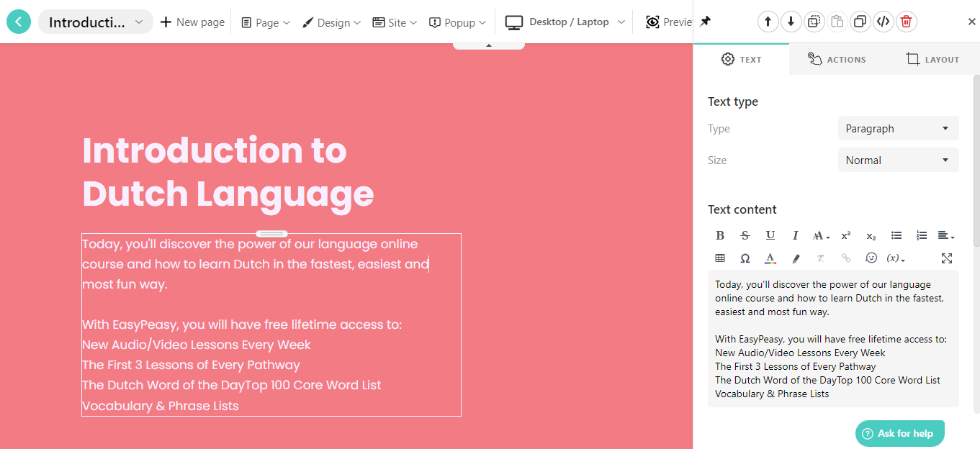This screenshot has width=980, height=449.
Task: Open the text color picker with rainbow underline
Action: coord(770,258)
